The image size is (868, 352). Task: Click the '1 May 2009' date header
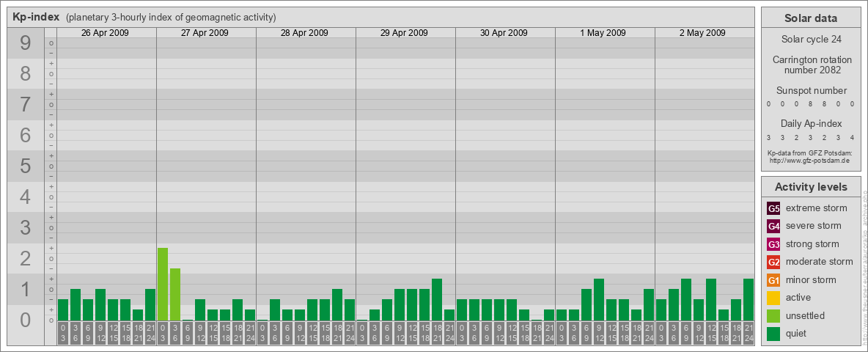point(603,33)
